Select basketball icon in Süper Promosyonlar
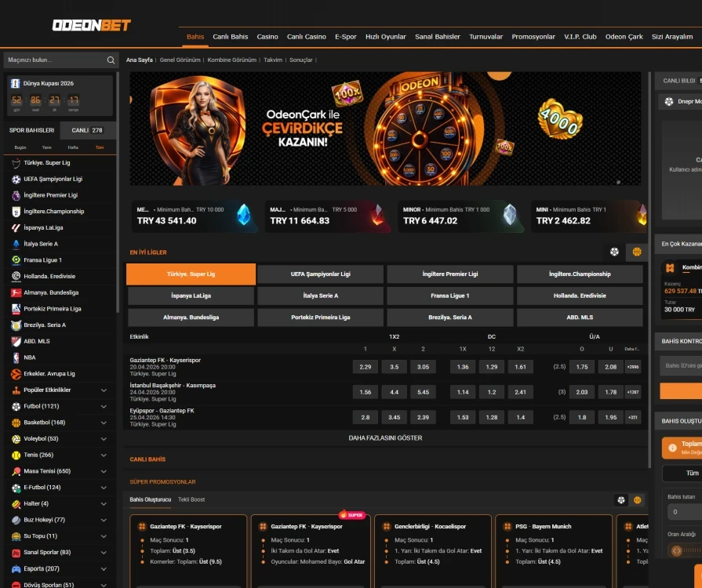Image resolution: width=702 pixels, height=588 pixels. click(x=637, y=500)
